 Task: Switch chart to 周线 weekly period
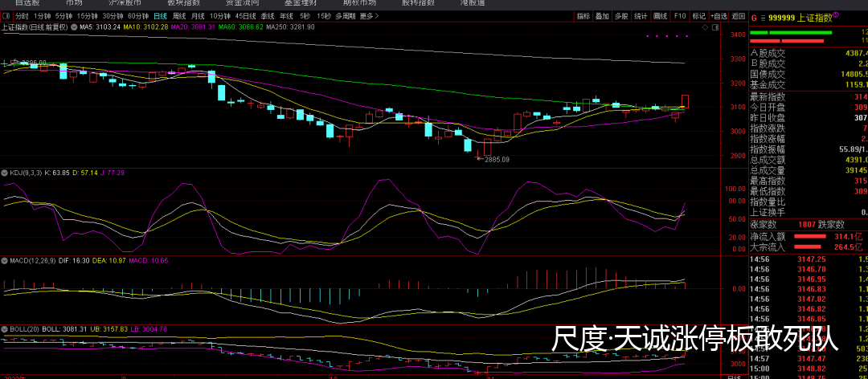pos(180,16)
